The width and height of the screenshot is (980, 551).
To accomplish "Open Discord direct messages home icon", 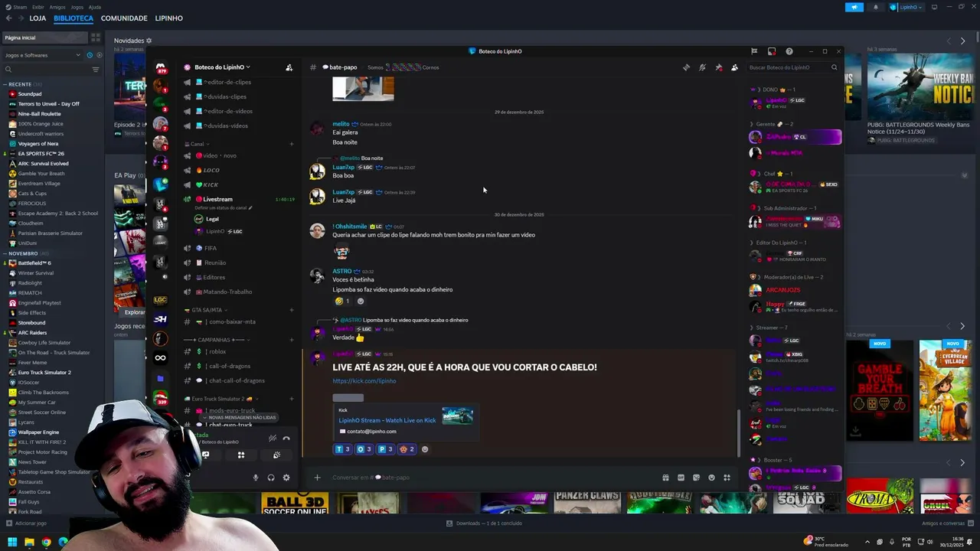I will pyautogui.click(x=160, y=67).
